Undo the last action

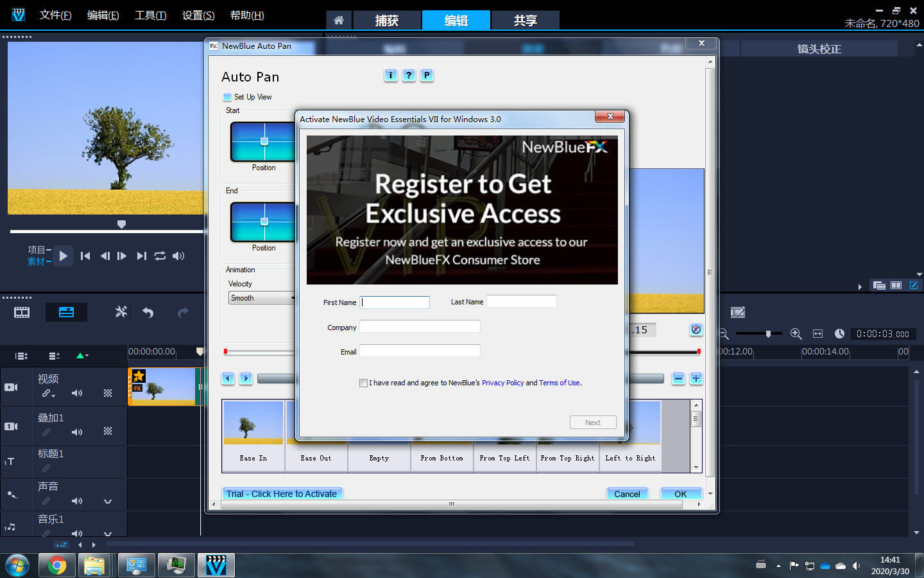148,313
